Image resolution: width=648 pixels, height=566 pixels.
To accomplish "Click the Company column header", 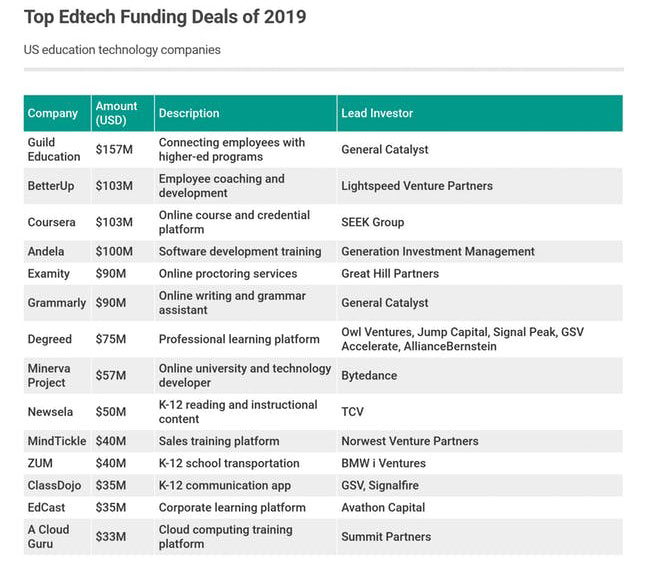I will pyautogui.click(x=57, y=113).
